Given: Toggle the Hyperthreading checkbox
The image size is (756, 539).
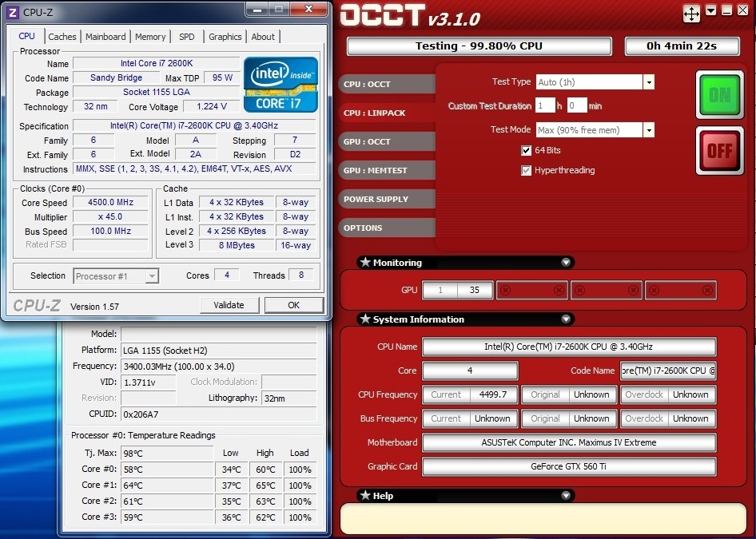Looking at the screenshot, I should (526, 171).
